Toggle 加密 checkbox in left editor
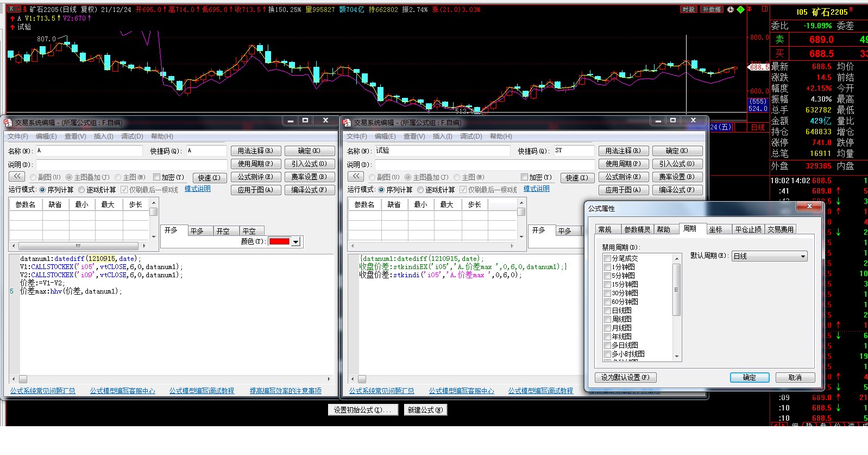The image size is (868, 455). click(x=156, y=177)
